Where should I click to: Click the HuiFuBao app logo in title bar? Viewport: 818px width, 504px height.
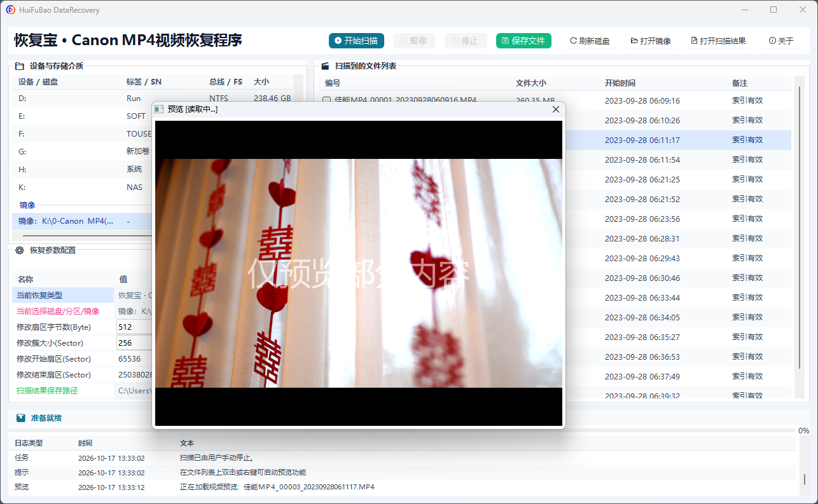pos(10,10)
